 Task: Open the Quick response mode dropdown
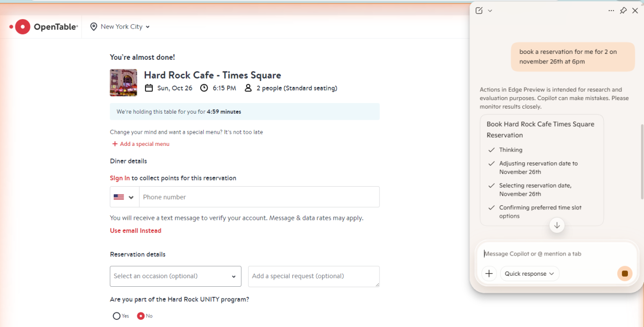click(x=529, y=273)
